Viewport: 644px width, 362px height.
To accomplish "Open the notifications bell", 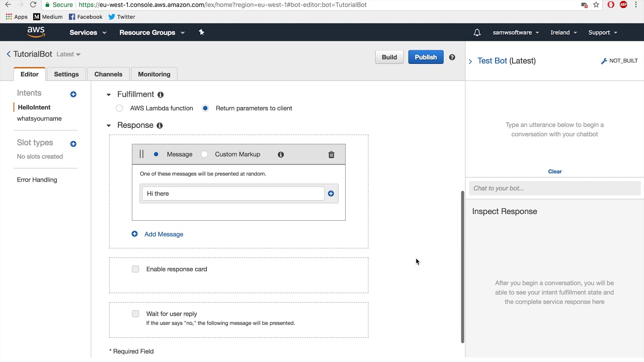I will tap(477, 32).
